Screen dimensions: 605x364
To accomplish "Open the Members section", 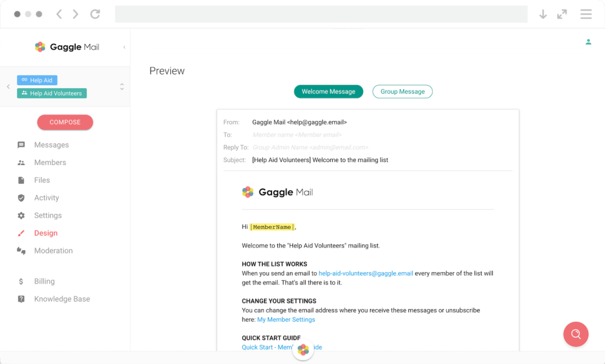I will 50,162.
